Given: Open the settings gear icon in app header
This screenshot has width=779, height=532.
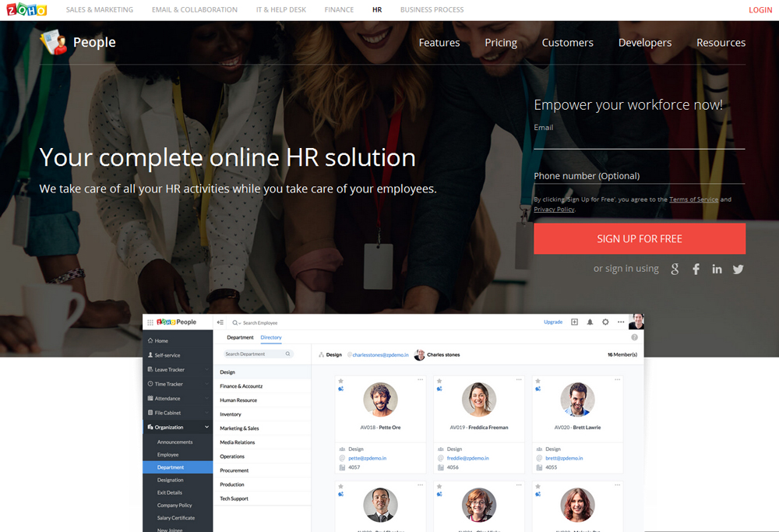Looking at the screenshot, I should (605, 322).
